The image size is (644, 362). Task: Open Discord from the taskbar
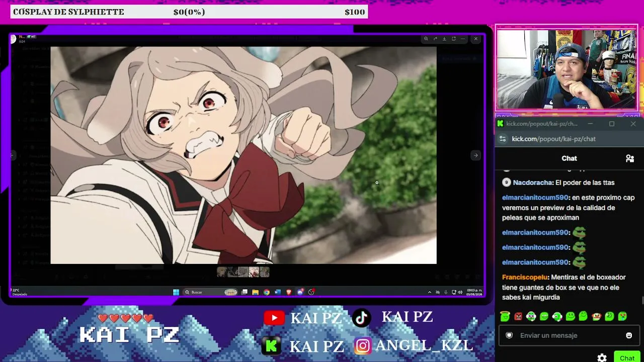[300, 292]
